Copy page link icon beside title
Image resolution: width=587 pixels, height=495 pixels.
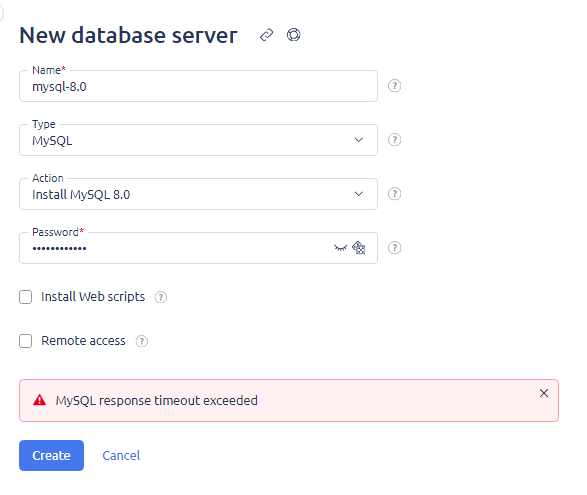tap(267, 35)
